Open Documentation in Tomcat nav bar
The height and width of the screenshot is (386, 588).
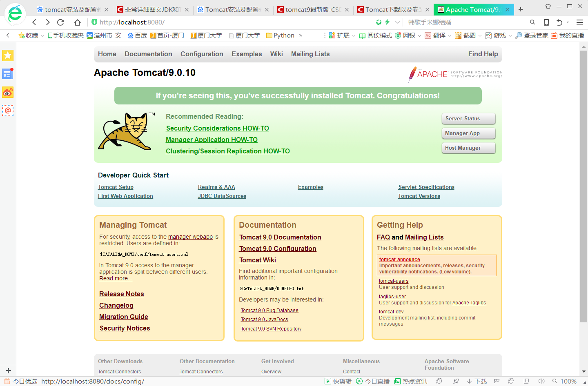tap(148, 54)
